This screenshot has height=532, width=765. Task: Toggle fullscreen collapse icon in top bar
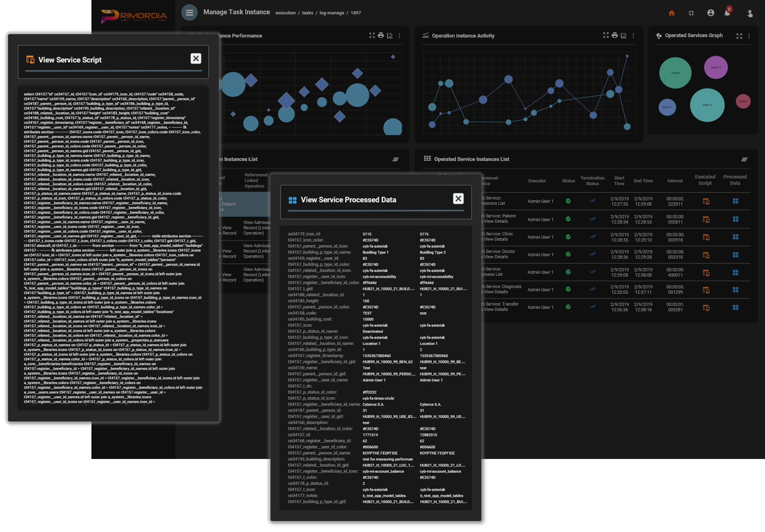pos(691,13)
